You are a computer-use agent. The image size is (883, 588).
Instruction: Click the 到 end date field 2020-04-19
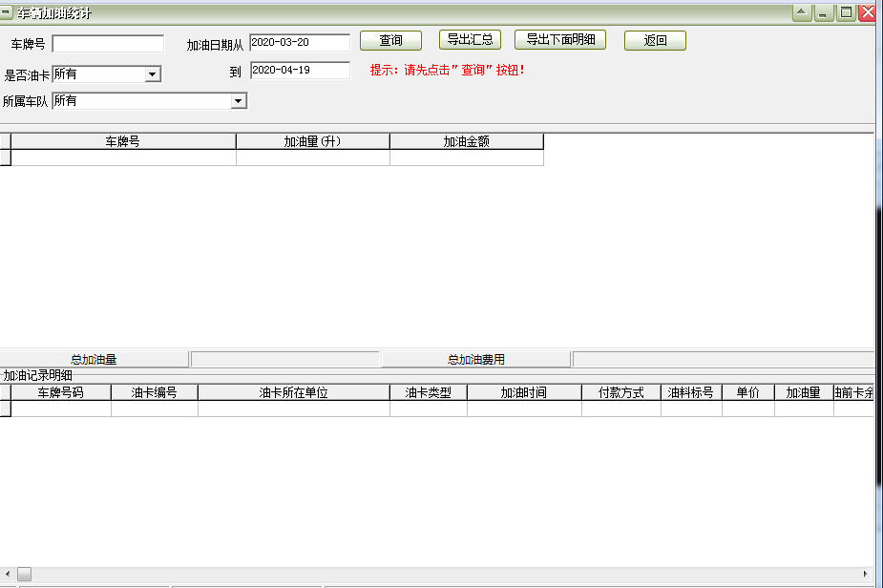(x=300, y=70)
